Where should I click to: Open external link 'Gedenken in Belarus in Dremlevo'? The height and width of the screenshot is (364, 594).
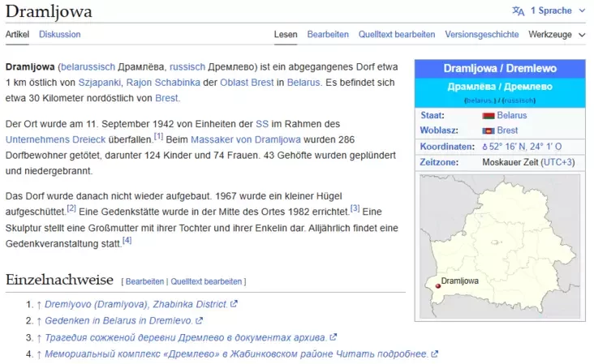pyautogui.click(x=118, y=320)
